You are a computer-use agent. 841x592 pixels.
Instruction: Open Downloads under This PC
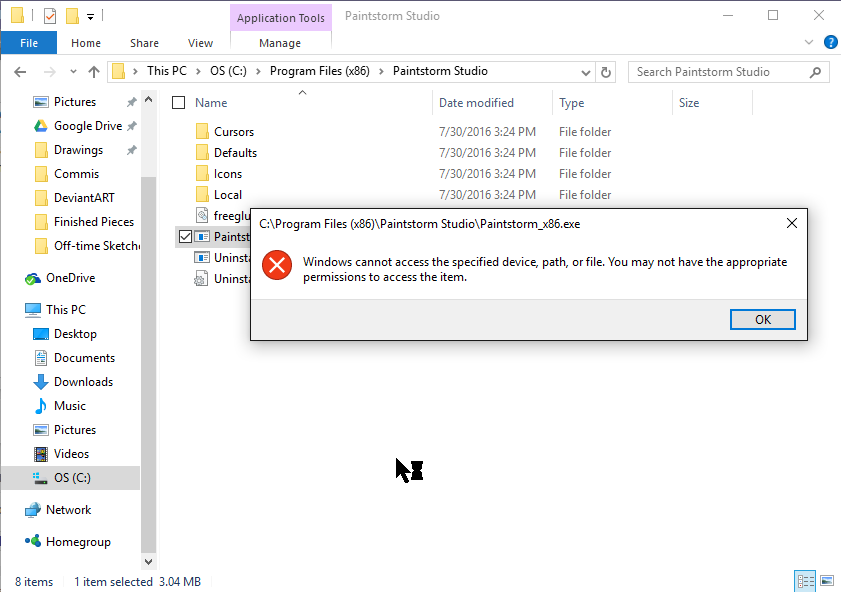[x=83, y=382]
